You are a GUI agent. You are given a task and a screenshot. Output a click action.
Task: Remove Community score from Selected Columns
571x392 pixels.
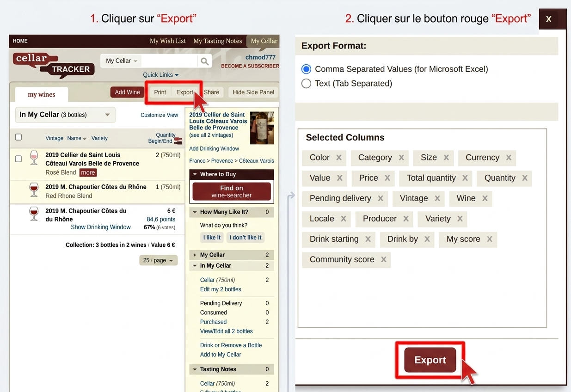[x=384, y=260]
